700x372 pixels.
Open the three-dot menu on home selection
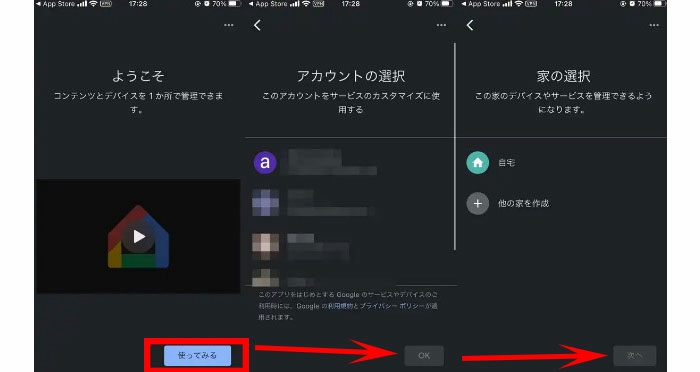coord(654,25)
